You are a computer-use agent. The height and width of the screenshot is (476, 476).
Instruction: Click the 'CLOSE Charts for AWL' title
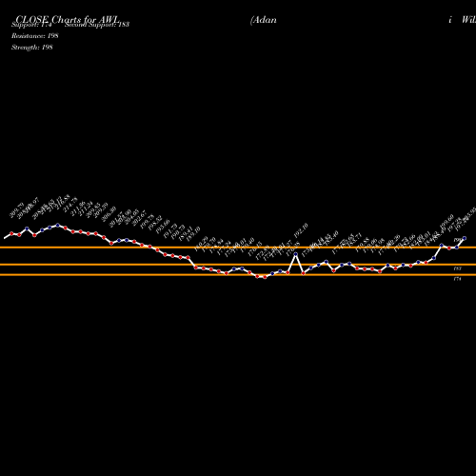coord(68,20)
